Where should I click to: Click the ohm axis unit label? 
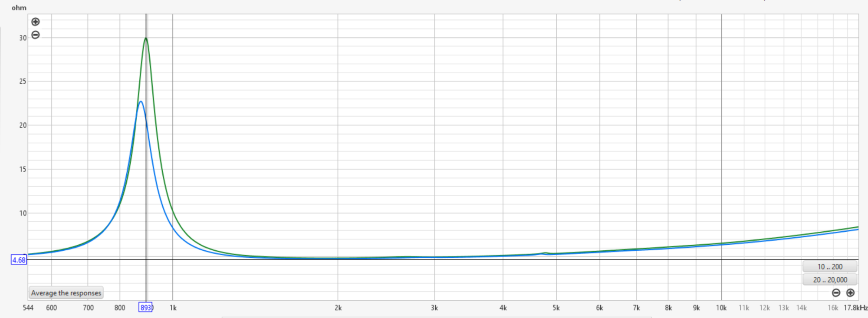pyautogui.click(x=19, y=8)
